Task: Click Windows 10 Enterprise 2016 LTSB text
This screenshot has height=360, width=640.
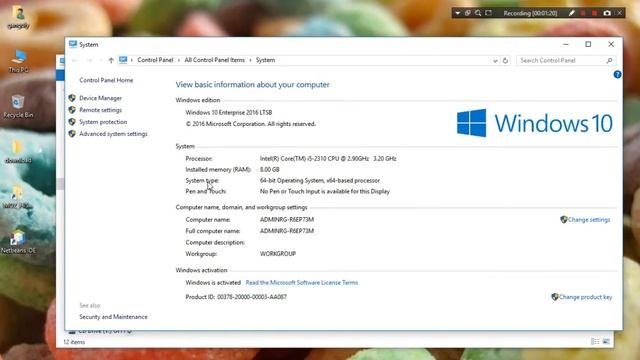Action: point(229,112)
